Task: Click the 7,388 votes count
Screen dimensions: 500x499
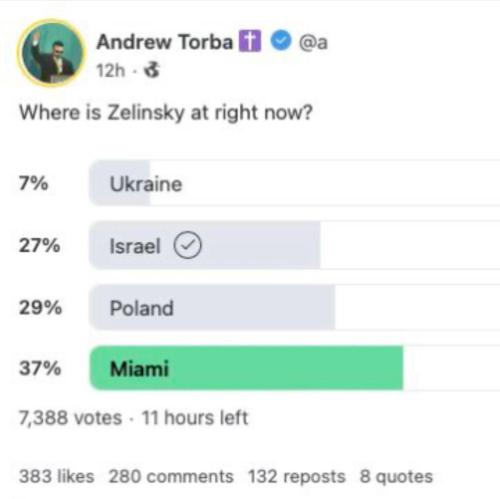Action: click(70, 418)
